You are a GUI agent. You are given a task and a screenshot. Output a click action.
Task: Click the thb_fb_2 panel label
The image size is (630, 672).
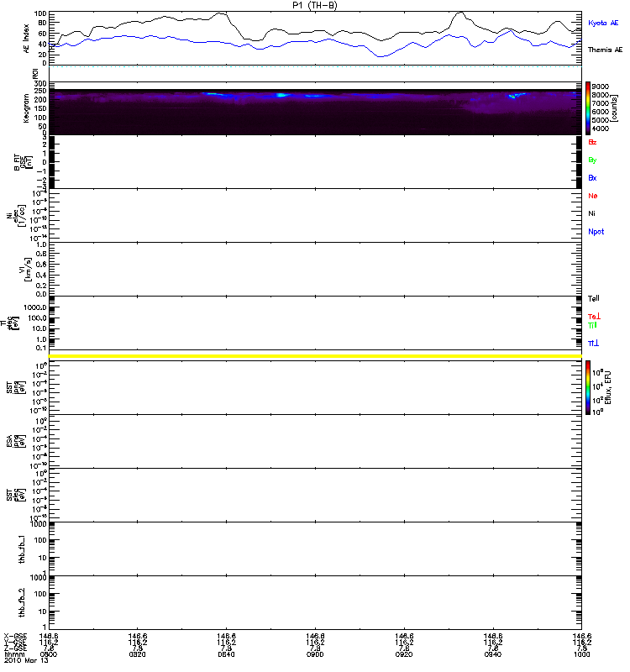tap(23, 602)
